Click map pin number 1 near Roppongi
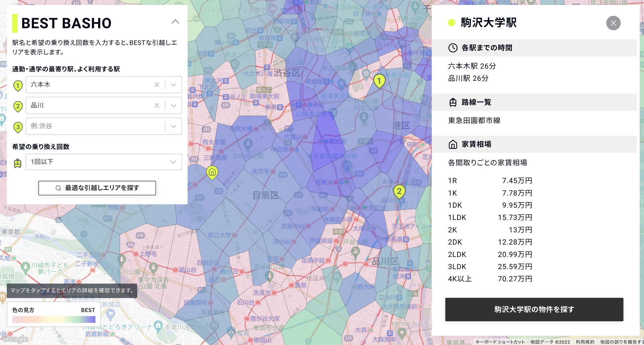The width and height of the screenshot is (644, 345). [x=379, y=80]
